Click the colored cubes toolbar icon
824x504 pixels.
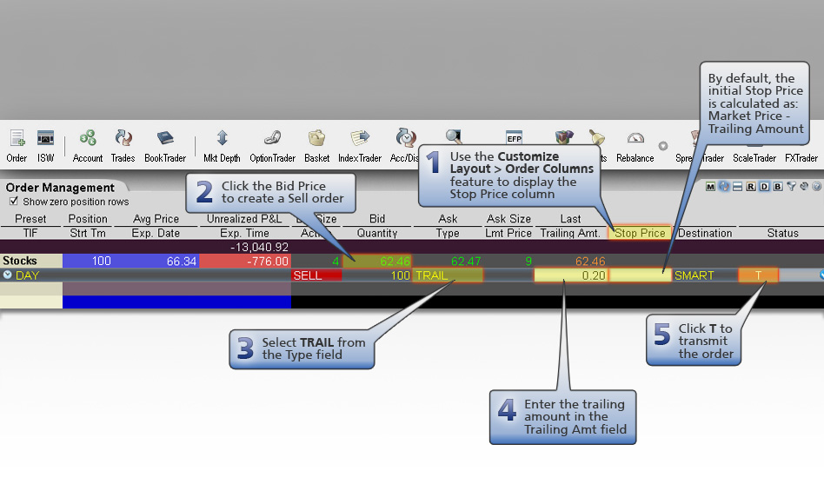coord(564,137)
